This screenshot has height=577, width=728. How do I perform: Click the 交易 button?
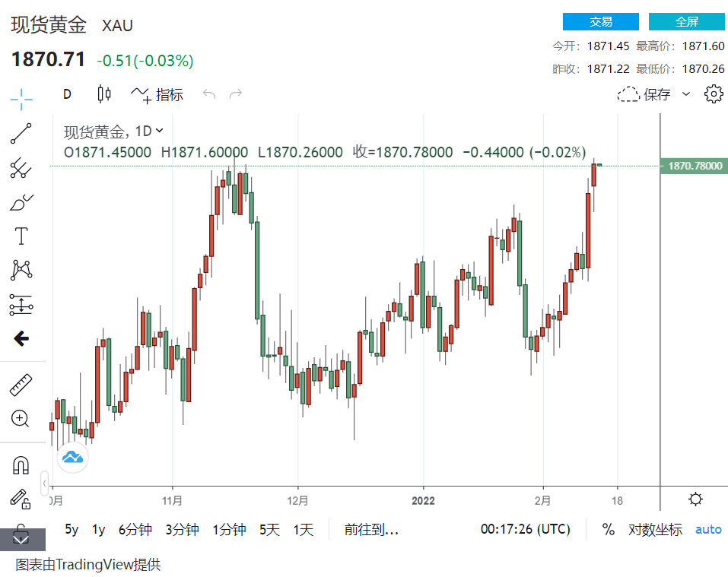coord(600,22)
